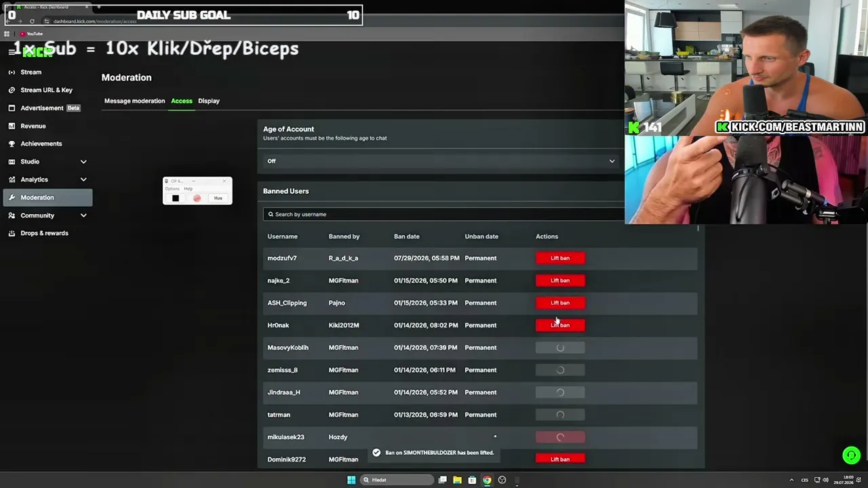Open the Options menu in recorder window
Viewport: 868px width, 488px height.
pyautogui.click(x=172, y=188)
